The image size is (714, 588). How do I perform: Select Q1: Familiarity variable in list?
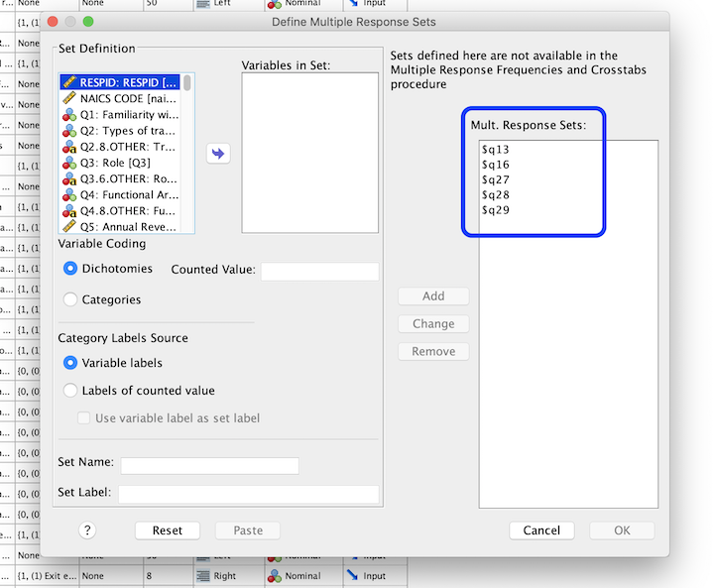121,115
